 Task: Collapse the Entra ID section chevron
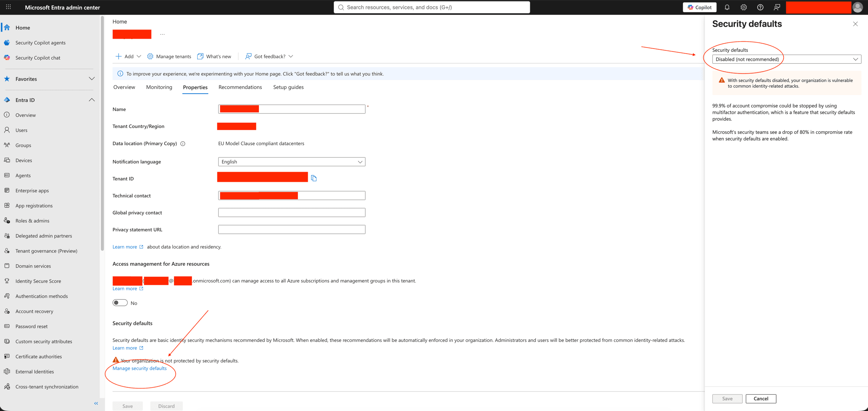92,100
